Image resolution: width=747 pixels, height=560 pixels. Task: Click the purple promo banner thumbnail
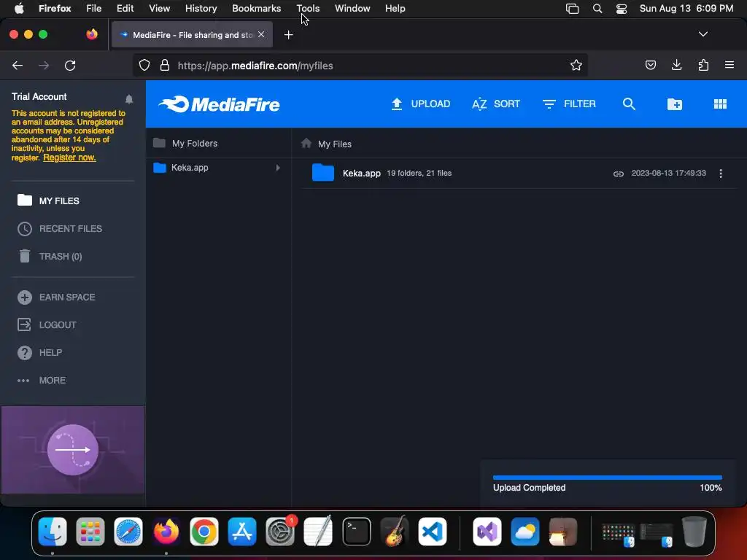click(73, 449)
